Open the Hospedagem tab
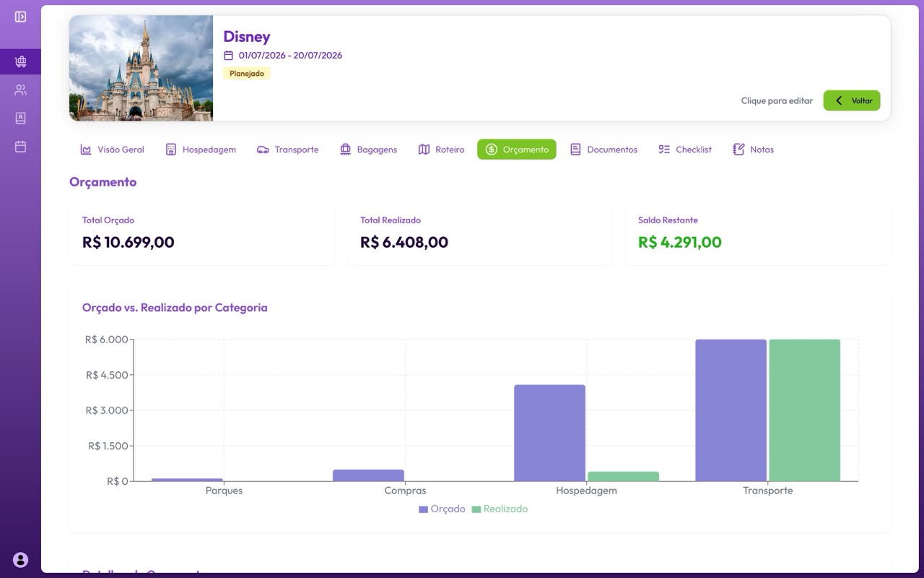Viewport: 924px width, 578px height. point(200,150)
